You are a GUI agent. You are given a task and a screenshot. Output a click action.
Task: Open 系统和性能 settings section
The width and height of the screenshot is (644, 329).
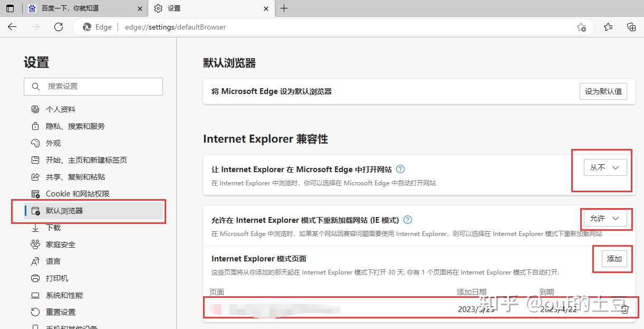[64, 295]
